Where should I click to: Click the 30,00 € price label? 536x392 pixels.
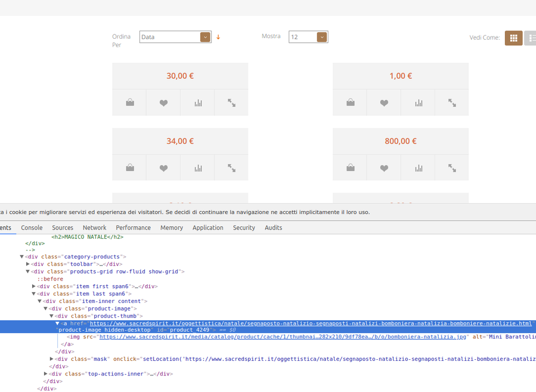click(x=180, y=76)
